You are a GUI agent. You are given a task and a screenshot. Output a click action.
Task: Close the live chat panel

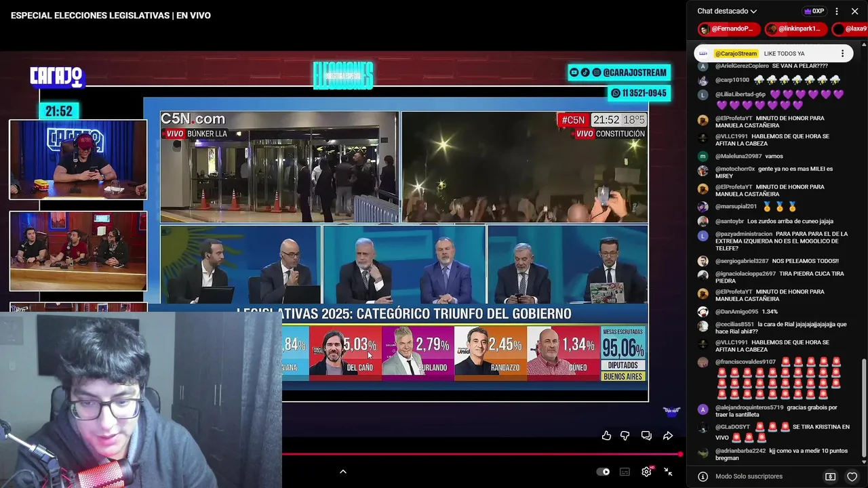(x=855, y=11)
